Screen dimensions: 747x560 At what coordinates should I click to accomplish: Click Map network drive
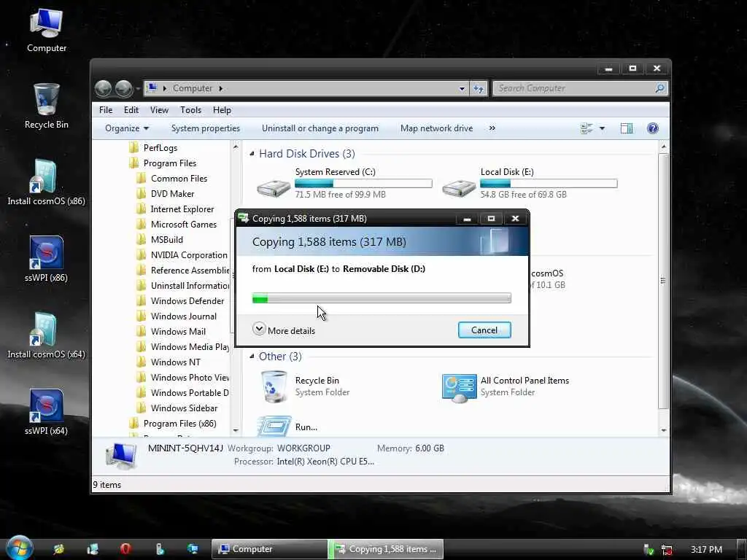[x=436, y=128]
